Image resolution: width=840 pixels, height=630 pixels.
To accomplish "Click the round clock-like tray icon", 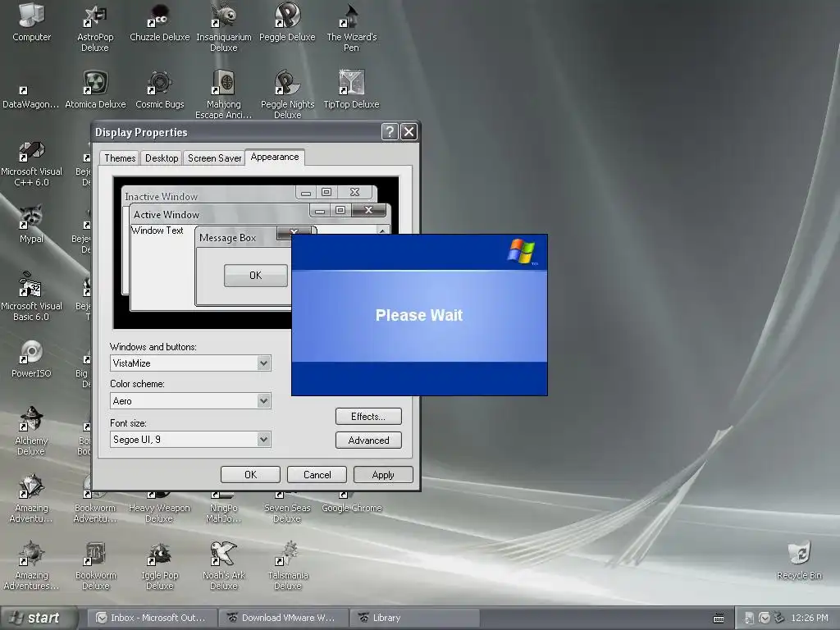I will [x=765, y=619].
